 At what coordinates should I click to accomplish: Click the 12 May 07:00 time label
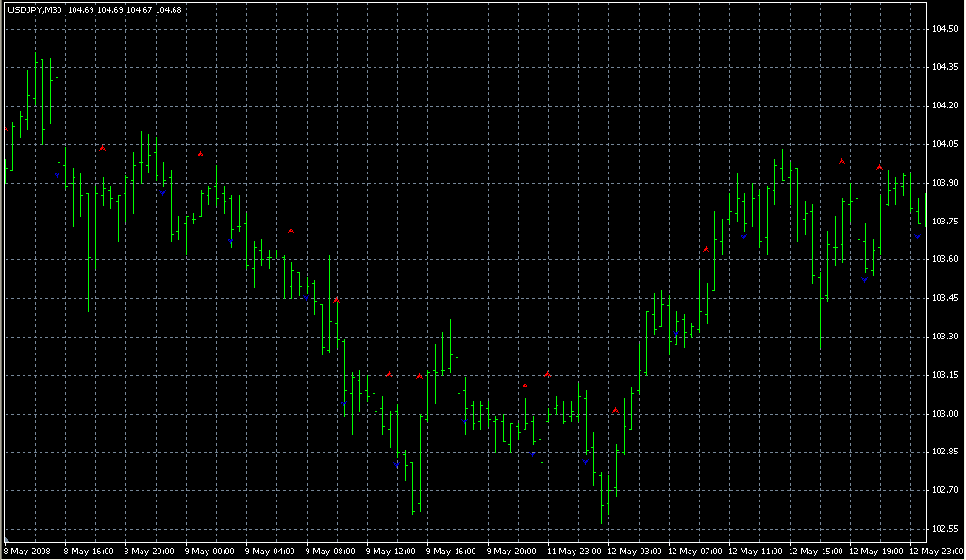click(695, 552)
